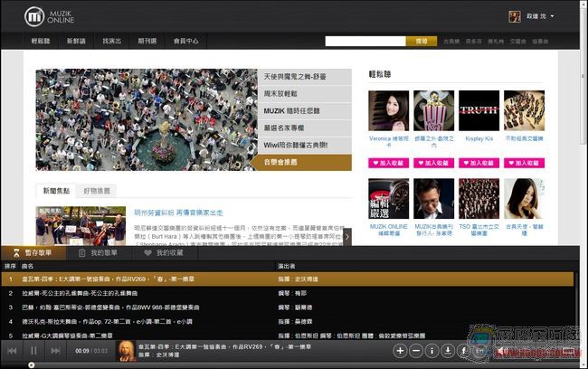Open the popcorn bucket thumbnail
588x369 pixels.
(434, 110)
